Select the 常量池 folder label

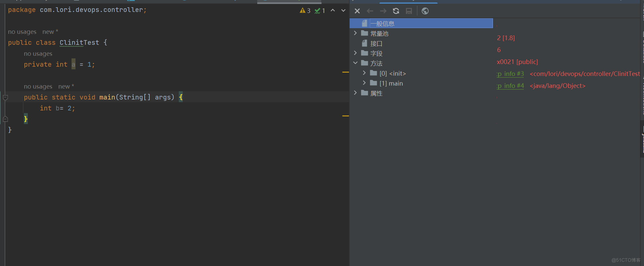[x=379, y=33]
